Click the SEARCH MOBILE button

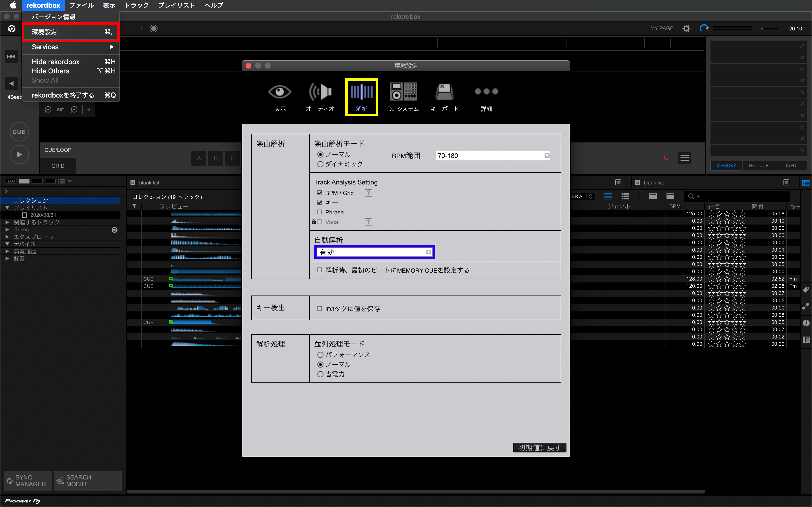tap(87, 480)
